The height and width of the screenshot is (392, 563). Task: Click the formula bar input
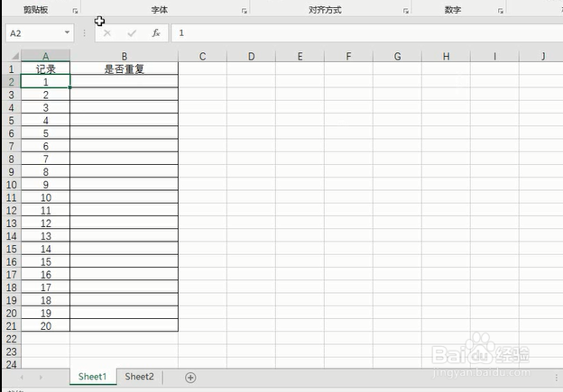(366, 33)
